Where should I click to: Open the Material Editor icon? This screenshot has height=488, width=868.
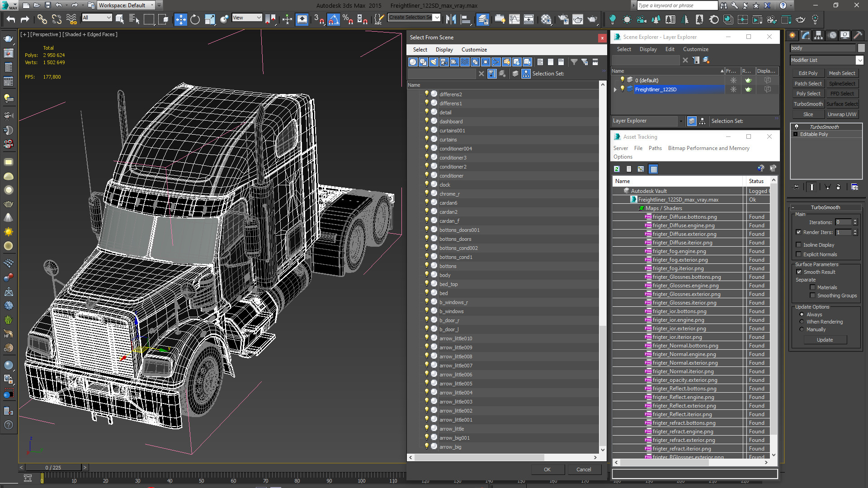pos(546,19)
